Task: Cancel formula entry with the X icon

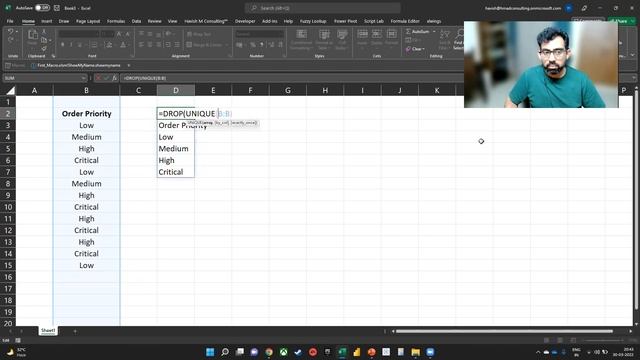Action: tap(98, 78)
